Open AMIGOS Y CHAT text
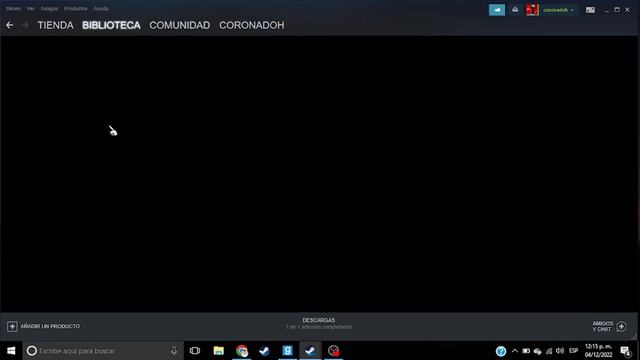 603,327
